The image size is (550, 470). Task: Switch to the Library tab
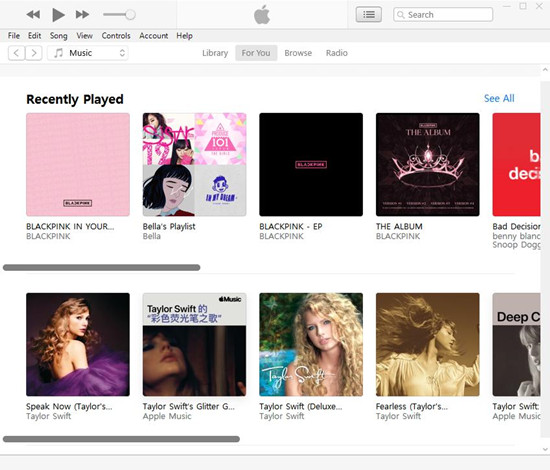[x=215, y=53]
